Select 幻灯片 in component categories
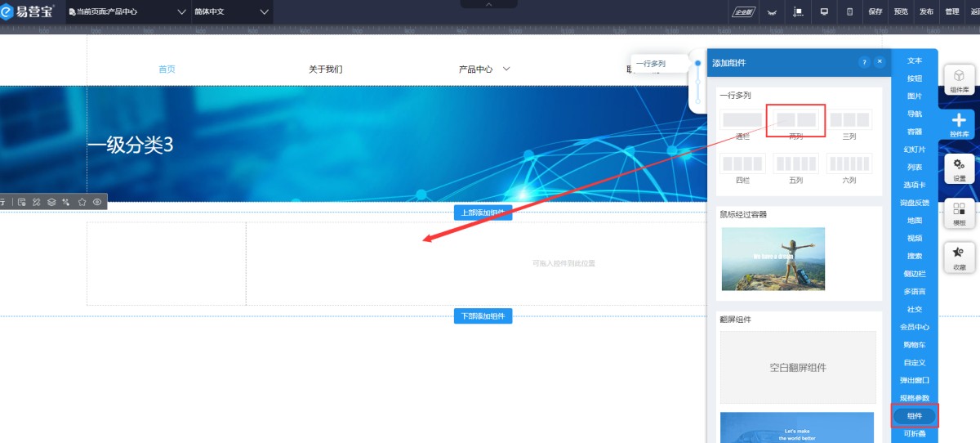 (915, 150)
